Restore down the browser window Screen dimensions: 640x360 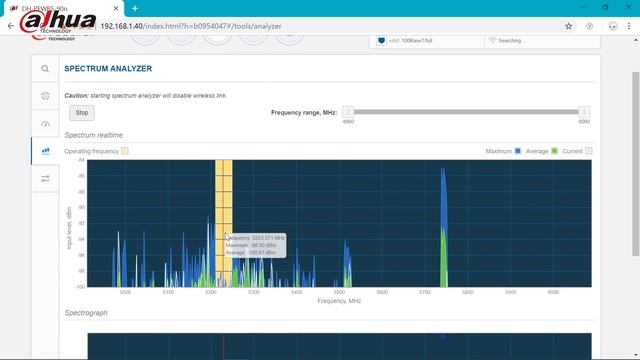pos(605,8)
